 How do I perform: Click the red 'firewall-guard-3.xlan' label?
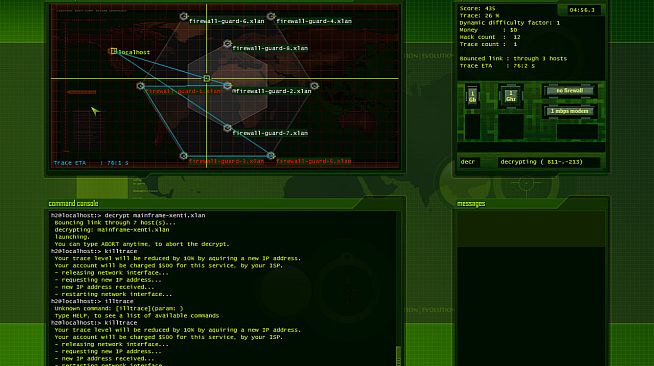pos(226,161)
